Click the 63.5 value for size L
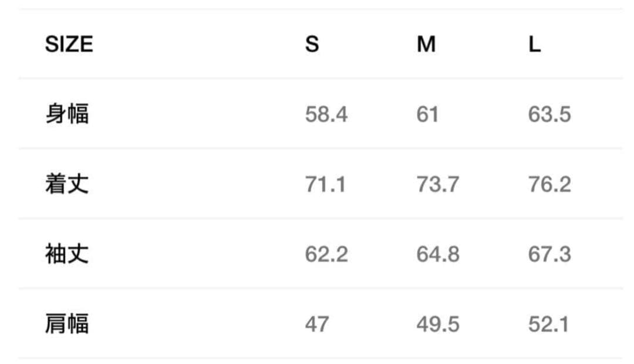This screenshot has width=634, height=364. (549, 114)
